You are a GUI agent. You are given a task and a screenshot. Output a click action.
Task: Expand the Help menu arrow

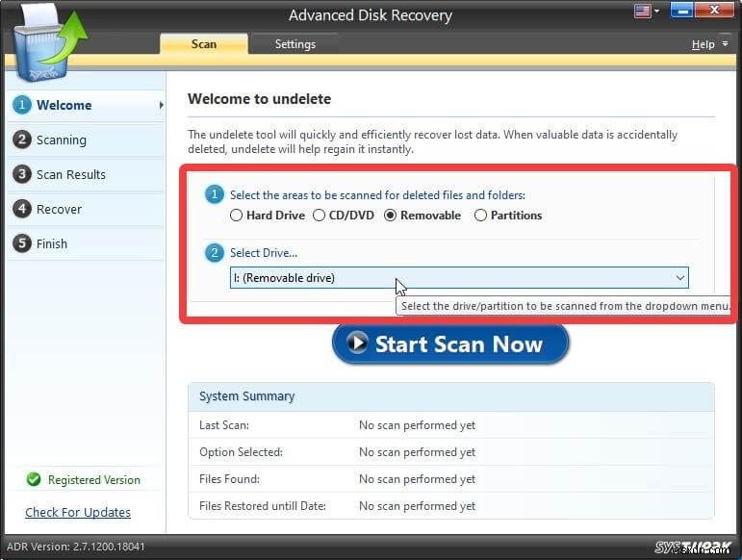click(x=725, y=44)
